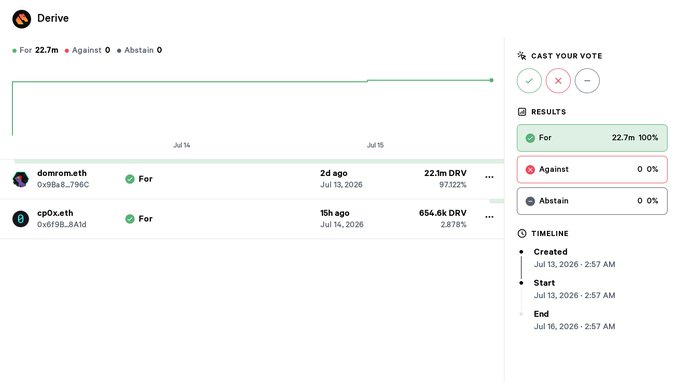The height and width of the screenshot is (382, 680).
Task: Click the Derive logo icon
Action: 22,19
